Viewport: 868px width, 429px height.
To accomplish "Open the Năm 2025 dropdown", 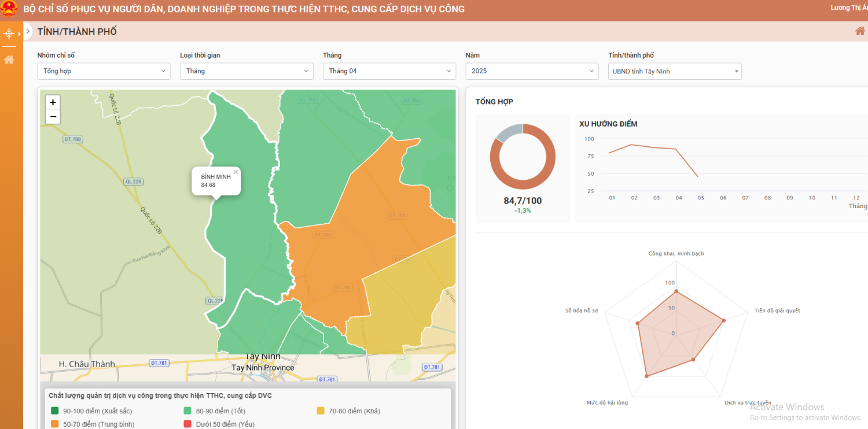I will pos(532,71).
